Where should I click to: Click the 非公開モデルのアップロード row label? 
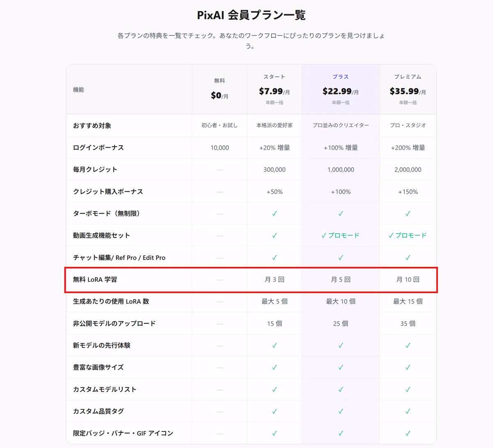[x=114, y=323]
